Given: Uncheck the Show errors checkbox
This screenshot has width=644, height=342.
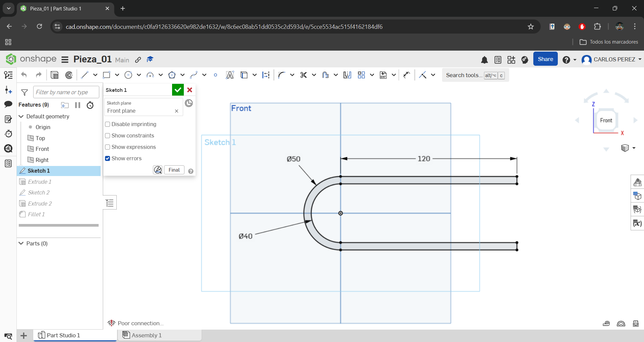Looking at the screenshot, I should coord(108,158).
